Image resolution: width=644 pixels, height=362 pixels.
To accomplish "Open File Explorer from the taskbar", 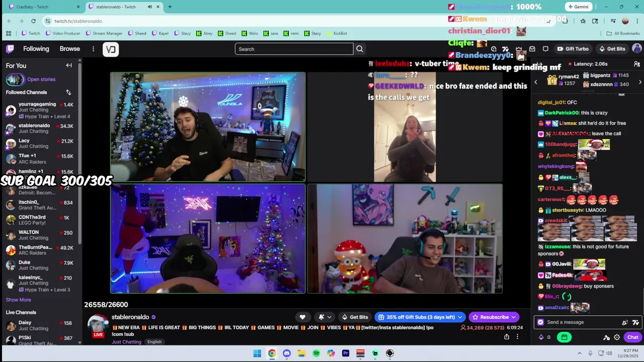I will [301, 353].
